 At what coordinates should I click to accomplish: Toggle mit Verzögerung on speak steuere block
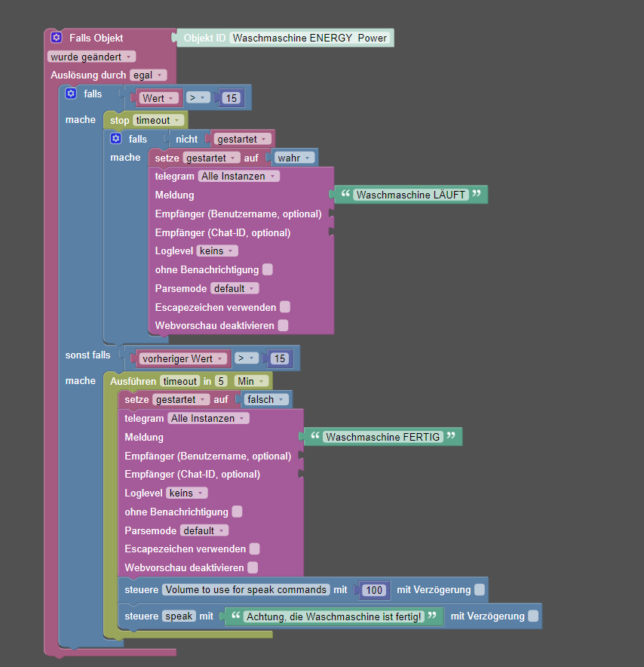533,616
